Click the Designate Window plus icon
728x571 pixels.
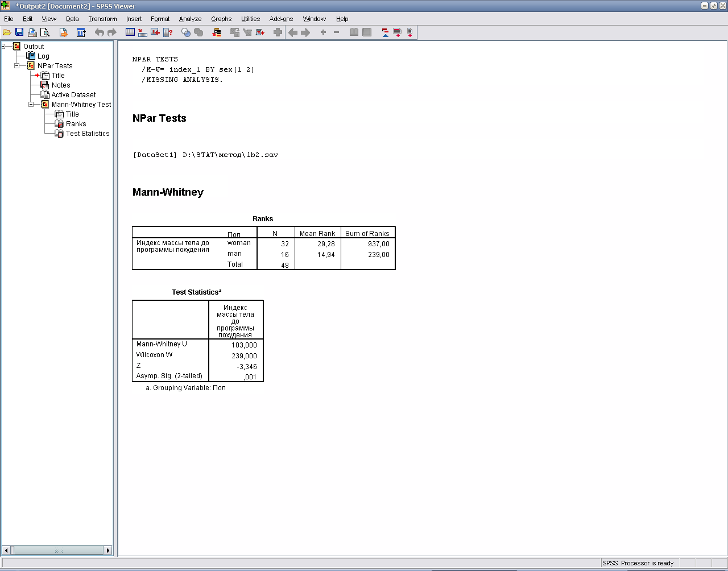(x=278, y=32)
